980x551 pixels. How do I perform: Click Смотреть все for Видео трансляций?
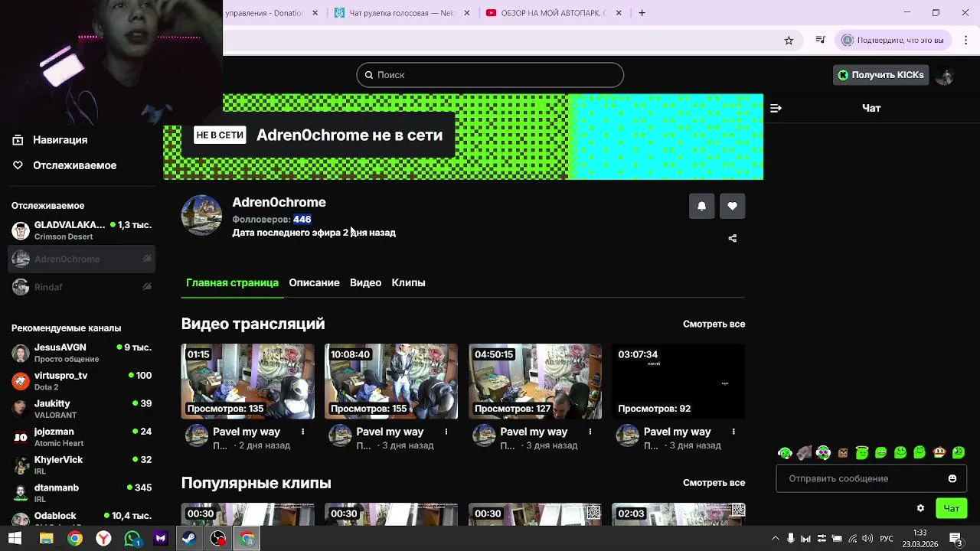pos(714,324)
